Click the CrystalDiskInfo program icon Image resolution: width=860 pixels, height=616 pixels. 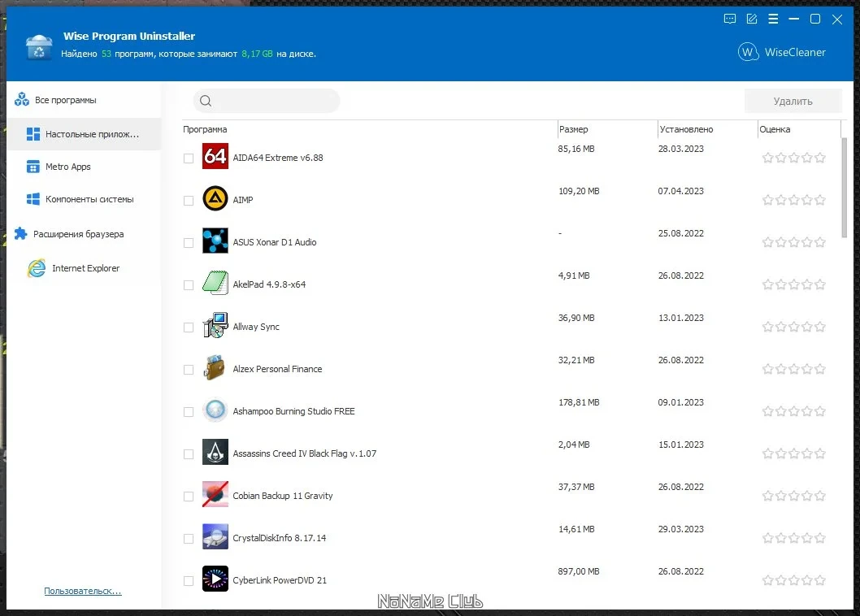(215, 536)
